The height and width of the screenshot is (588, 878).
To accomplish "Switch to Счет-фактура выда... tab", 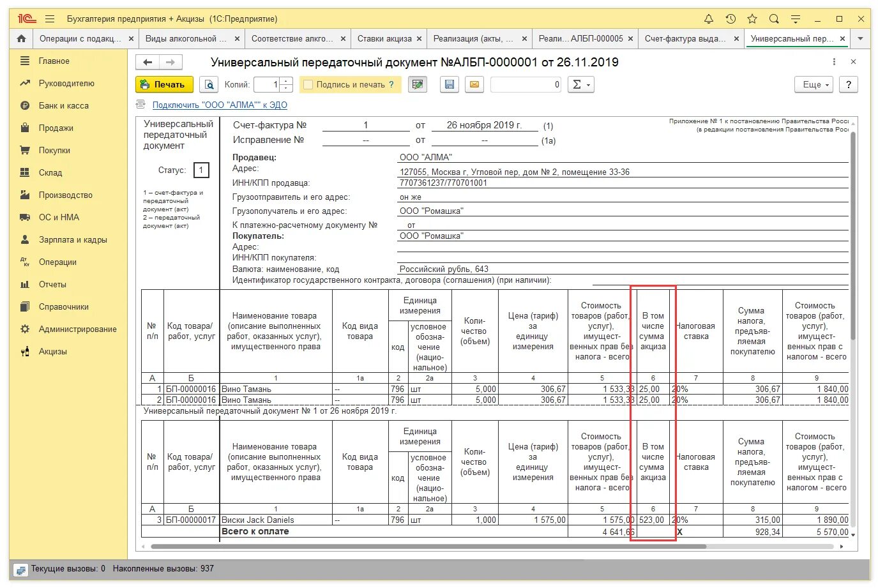I will [x=685, y=38].
